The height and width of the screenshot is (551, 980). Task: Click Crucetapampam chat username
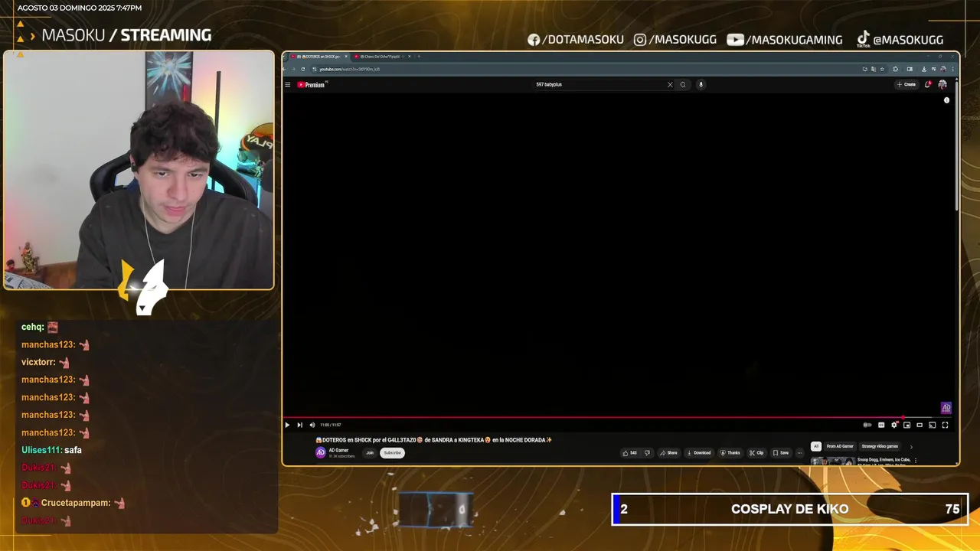click(x=76, y=503)
